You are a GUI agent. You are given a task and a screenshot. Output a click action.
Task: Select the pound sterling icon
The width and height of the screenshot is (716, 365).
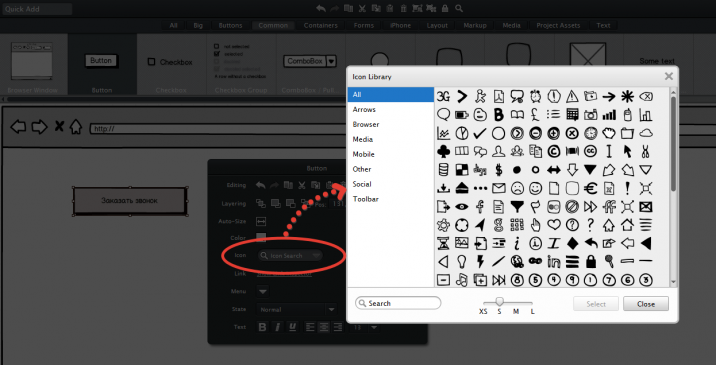click(x=535, y=115)
